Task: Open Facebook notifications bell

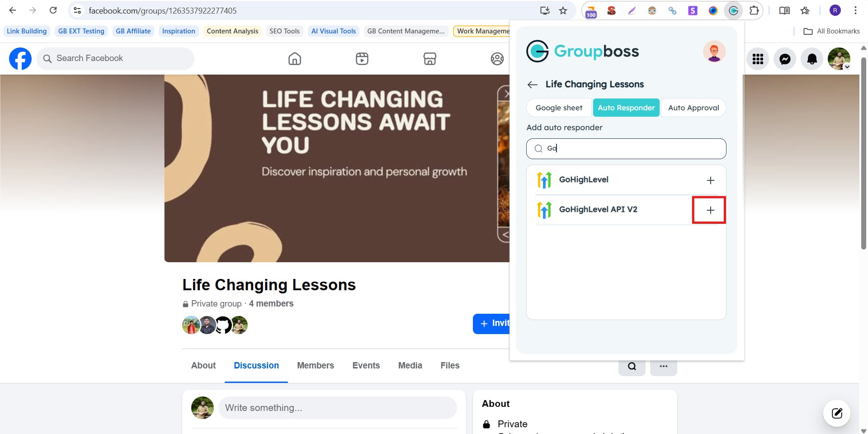Action: 812,59
